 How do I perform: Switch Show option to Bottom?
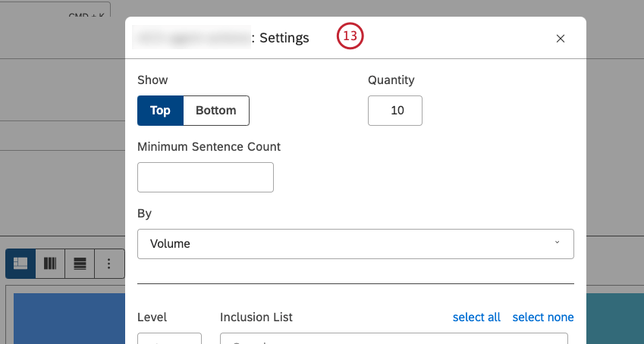(216, 111)
